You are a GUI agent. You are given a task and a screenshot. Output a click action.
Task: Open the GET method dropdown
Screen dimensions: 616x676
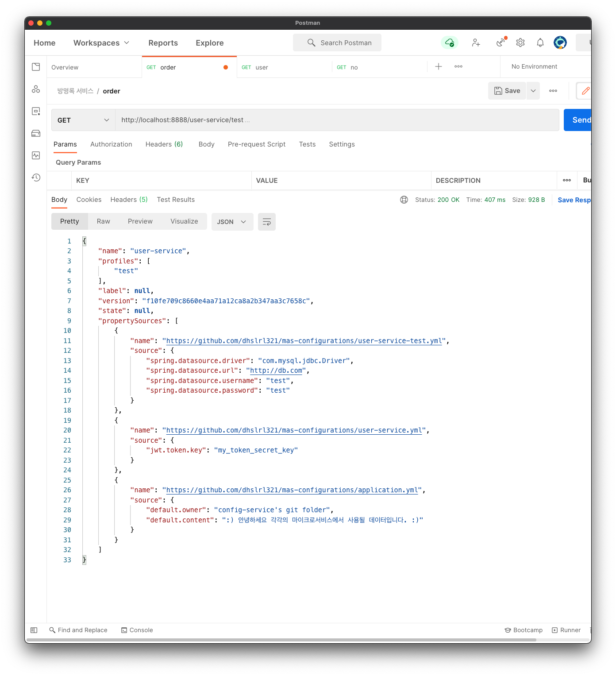tap(83, 120)
